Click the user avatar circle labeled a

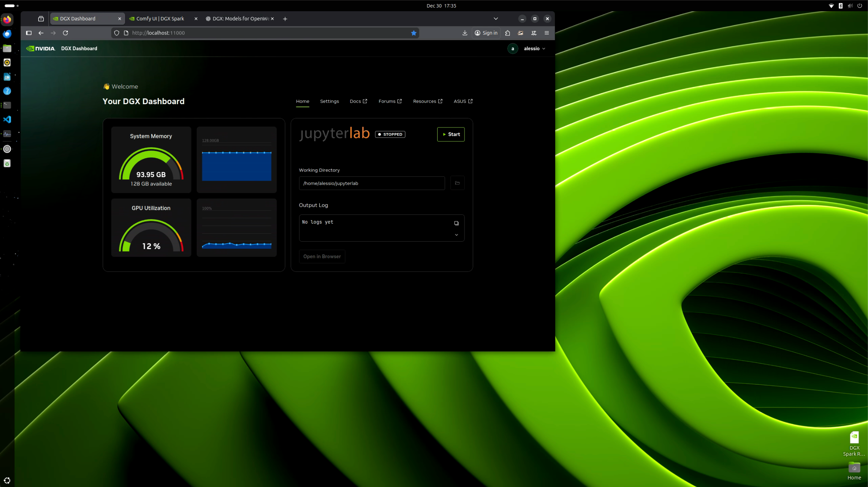tap(512, 49)
